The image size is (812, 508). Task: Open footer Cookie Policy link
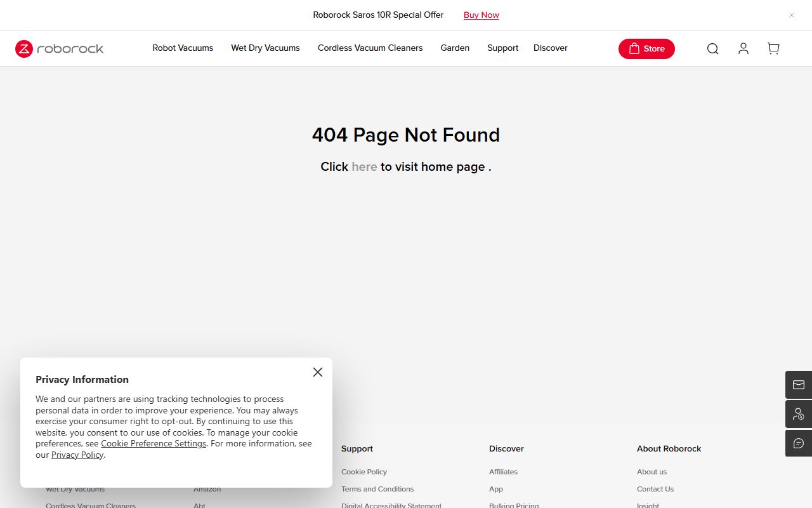tap(364, 472)
